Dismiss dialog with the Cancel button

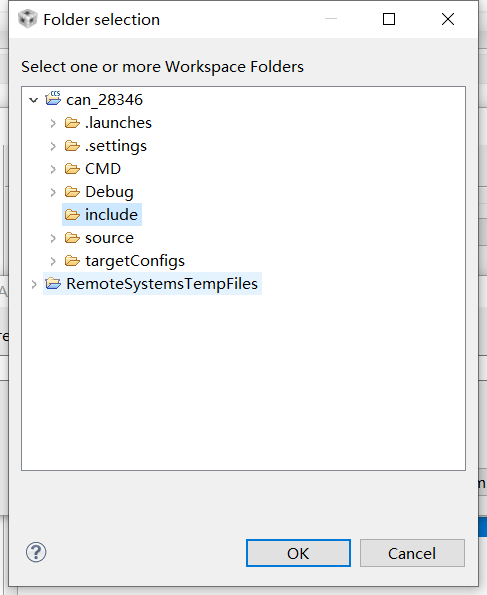point(412,553)
